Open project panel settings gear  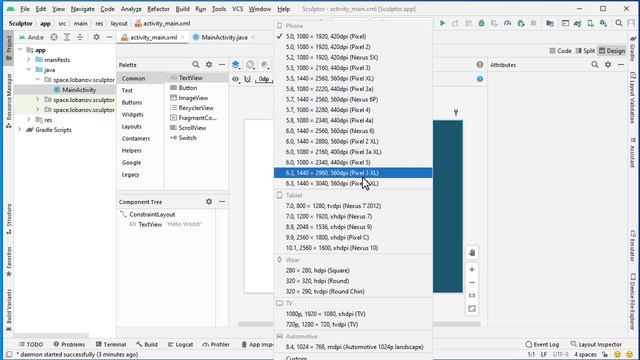pos(96,37)
